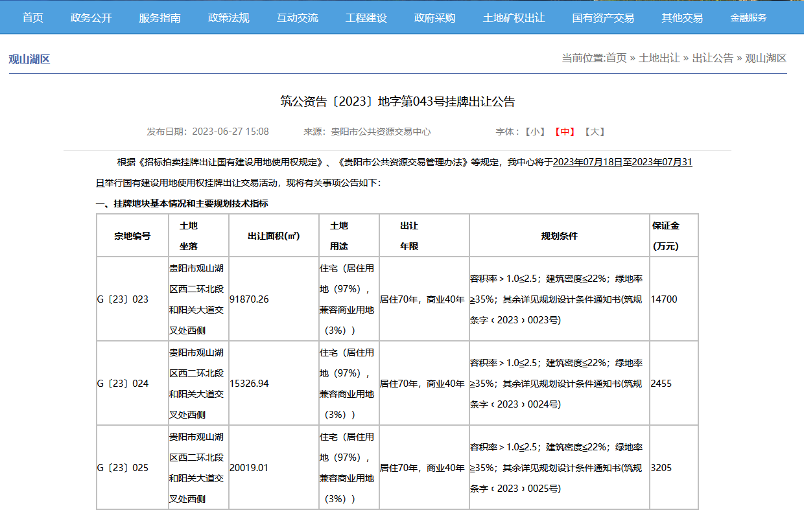Click parcel number G〔23〕023 cell
The height and width of the screenshot is (532, 804).
[x=123, y=299]
